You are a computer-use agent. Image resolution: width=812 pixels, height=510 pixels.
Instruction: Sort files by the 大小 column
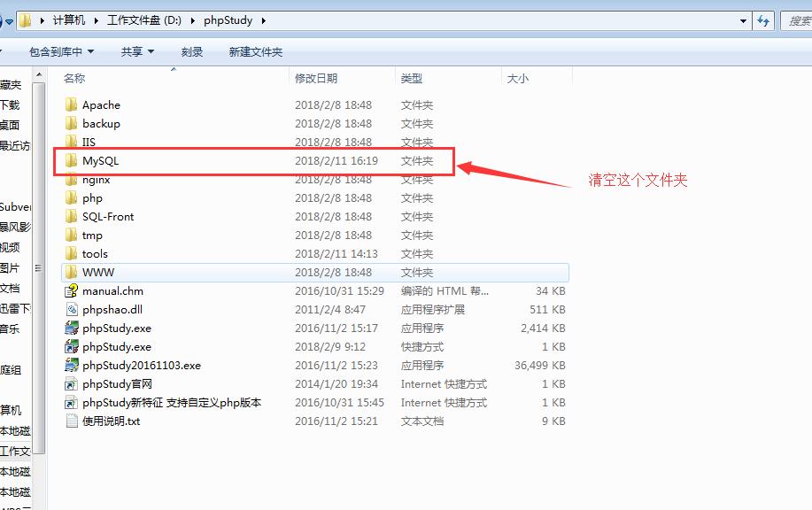click(517, 79)
